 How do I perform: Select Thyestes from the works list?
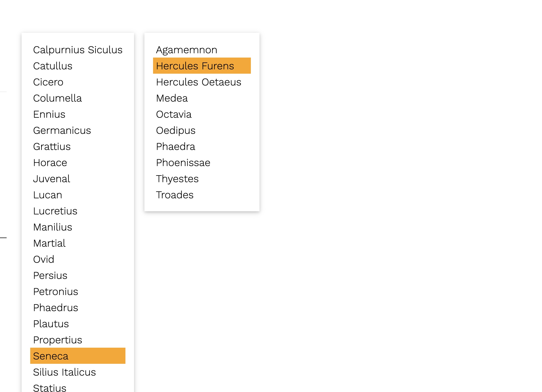[177, 179]
